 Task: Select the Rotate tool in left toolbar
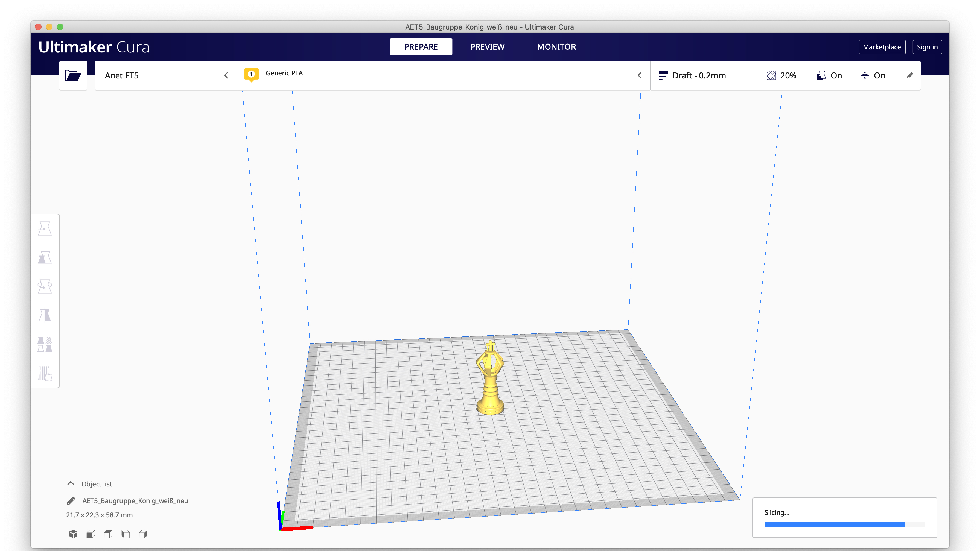[x=45, y=286]
